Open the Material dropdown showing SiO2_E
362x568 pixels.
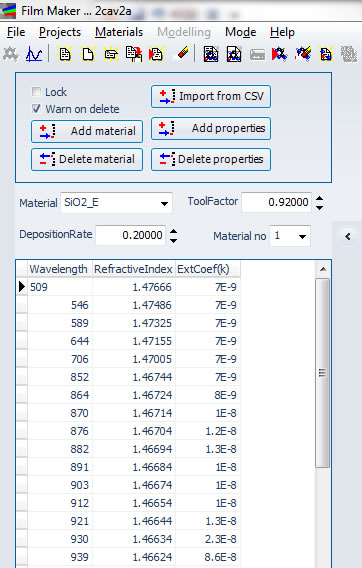tap(116, 202)
